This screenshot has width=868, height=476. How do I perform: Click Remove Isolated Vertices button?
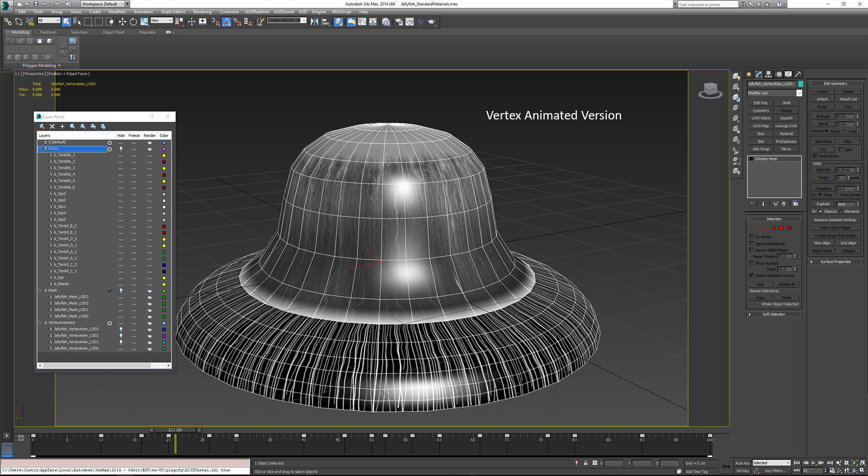pos(835,220)
